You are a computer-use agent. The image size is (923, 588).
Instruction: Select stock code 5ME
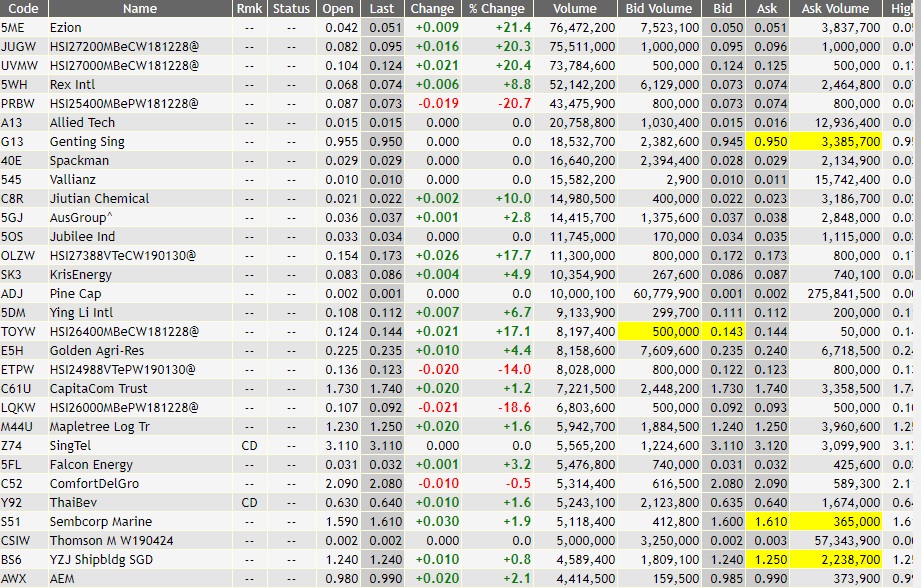tap(12, 28)
